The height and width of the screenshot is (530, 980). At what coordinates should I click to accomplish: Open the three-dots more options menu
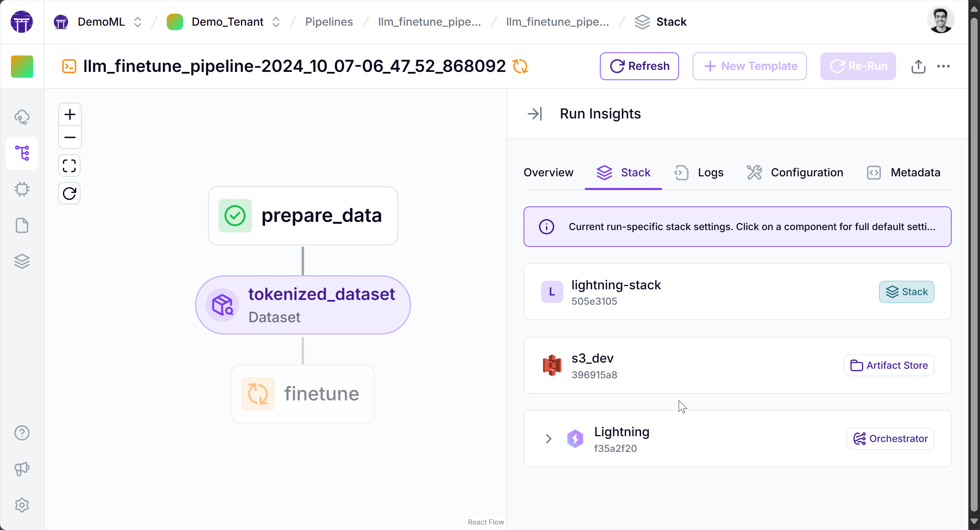click(943, 66)
